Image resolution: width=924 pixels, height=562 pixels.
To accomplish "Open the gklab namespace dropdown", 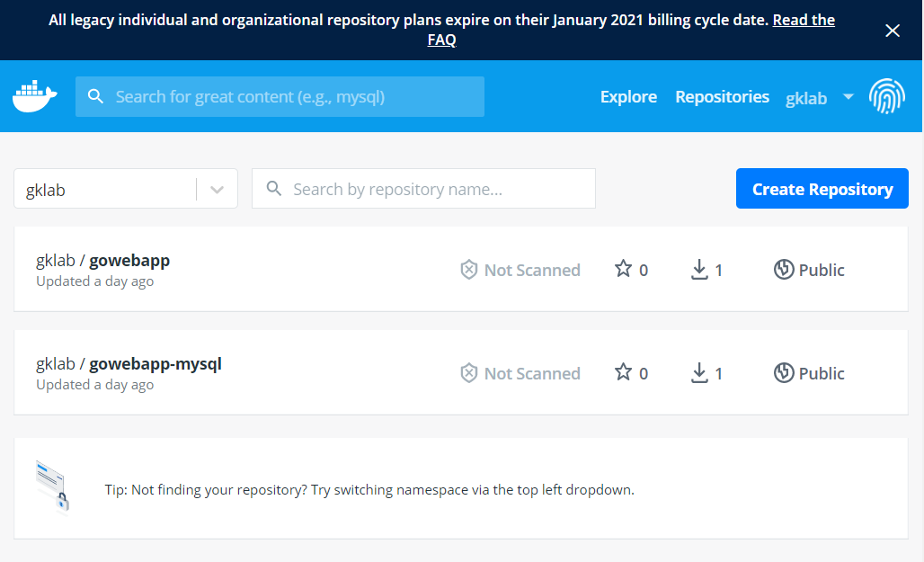I will point(126,189).
